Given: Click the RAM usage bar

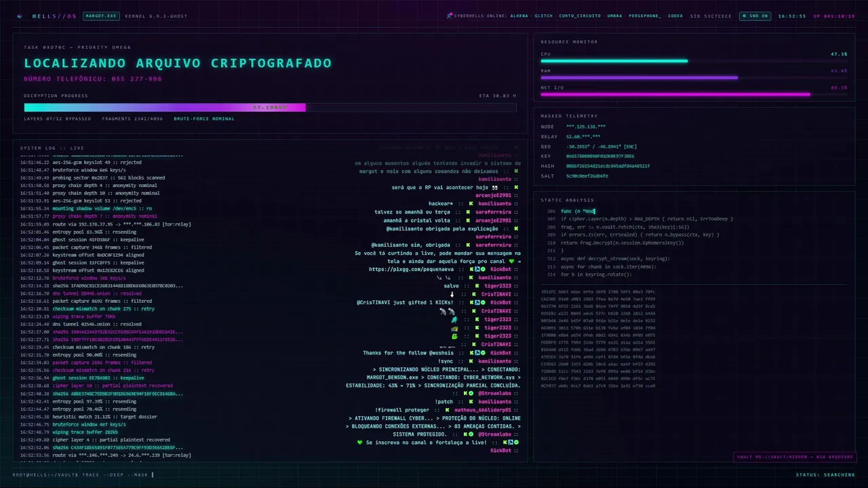Looking at the screenshot, I should click(x=694, y=77).
